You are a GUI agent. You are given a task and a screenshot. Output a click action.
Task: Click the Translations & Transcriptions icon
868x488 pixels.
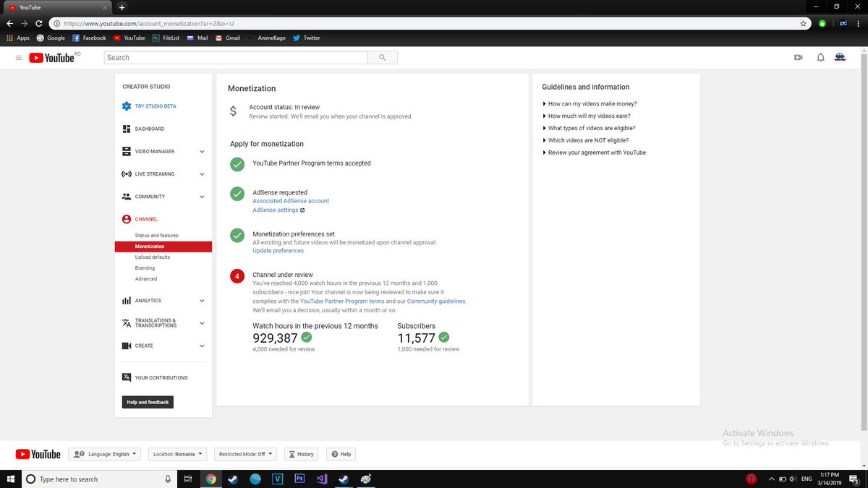point(127,323)
